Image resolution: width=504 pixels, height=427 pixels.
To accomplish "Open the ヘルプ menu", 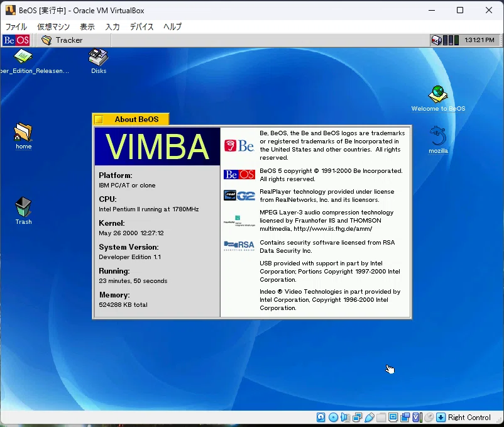I will click(173, 26).
